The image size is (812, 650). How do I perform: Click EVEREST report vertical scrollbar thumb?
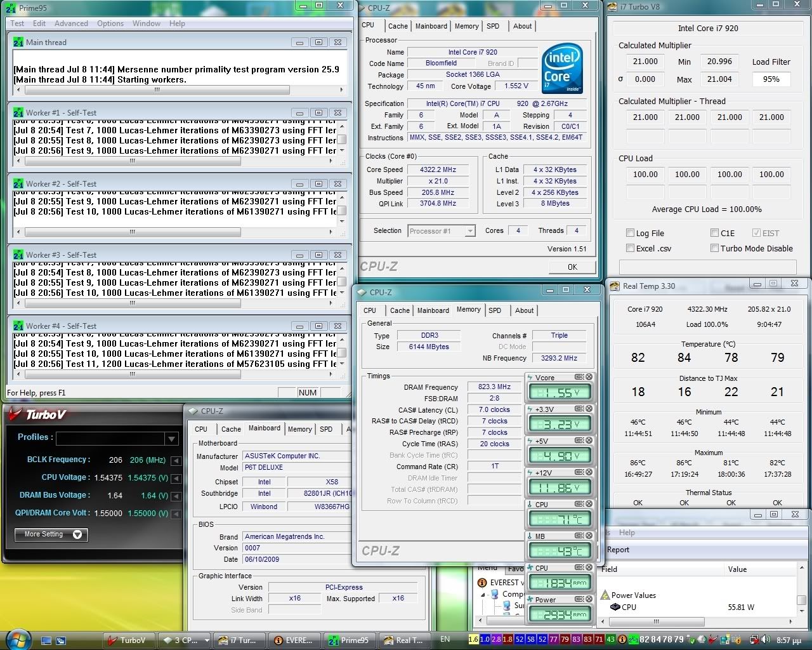click(802, 600)
